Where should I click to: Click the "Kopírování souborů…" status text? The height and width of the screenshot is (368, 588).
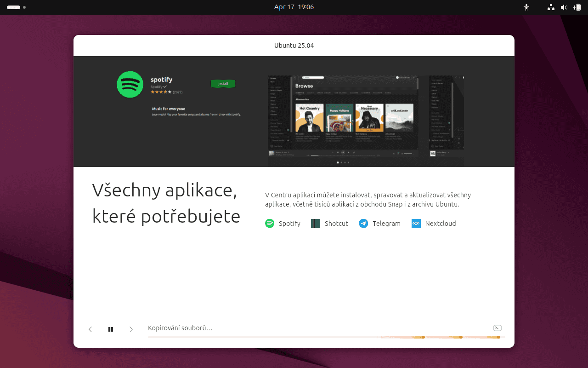coord(180,328)
